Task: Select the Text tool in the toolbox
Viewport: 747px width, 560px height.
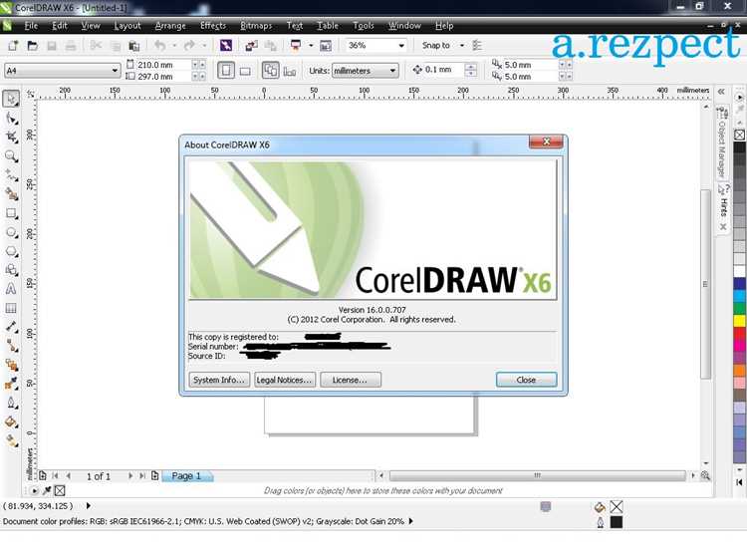Action: click(11, 289)
